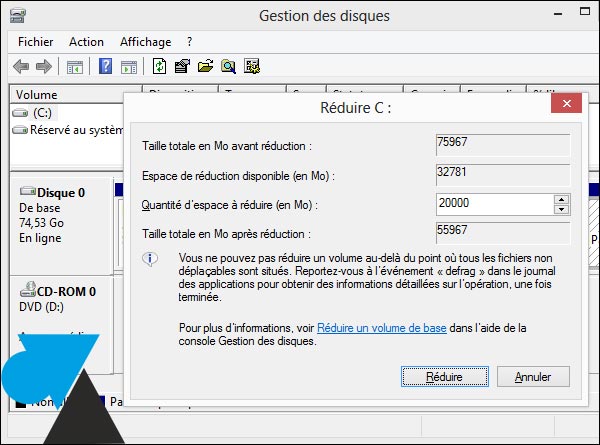The width and height of the screenshot is (600, 445).
Task: Select the Réservé au système volume icon
Action: pyautogui.click(x=20, y=130)
